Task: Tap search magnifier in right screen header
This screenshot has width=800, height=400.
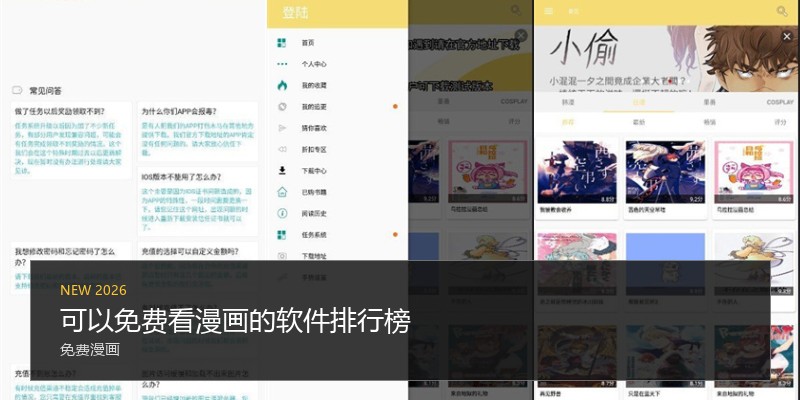Action: pos(782,11)
